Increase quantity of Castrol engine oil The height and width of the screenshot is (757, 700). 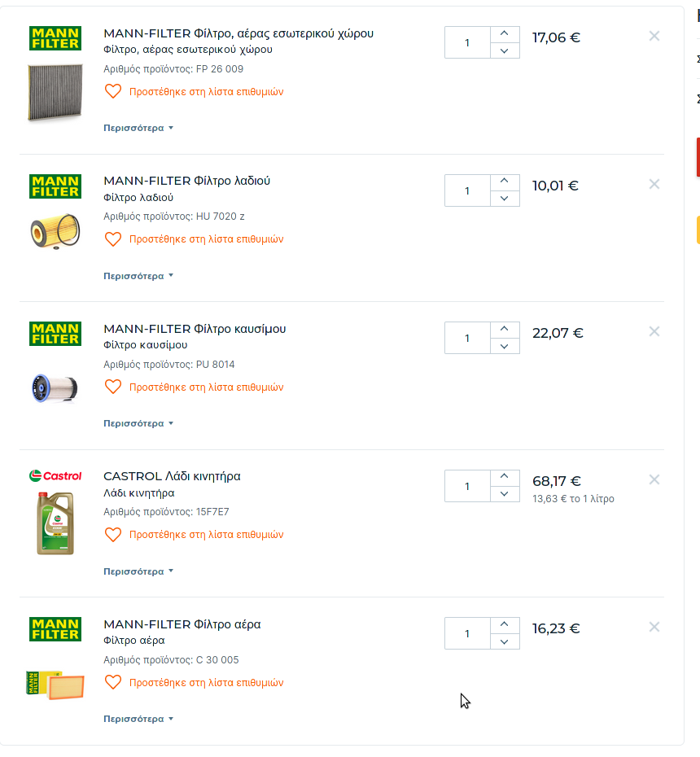[505, 477]
